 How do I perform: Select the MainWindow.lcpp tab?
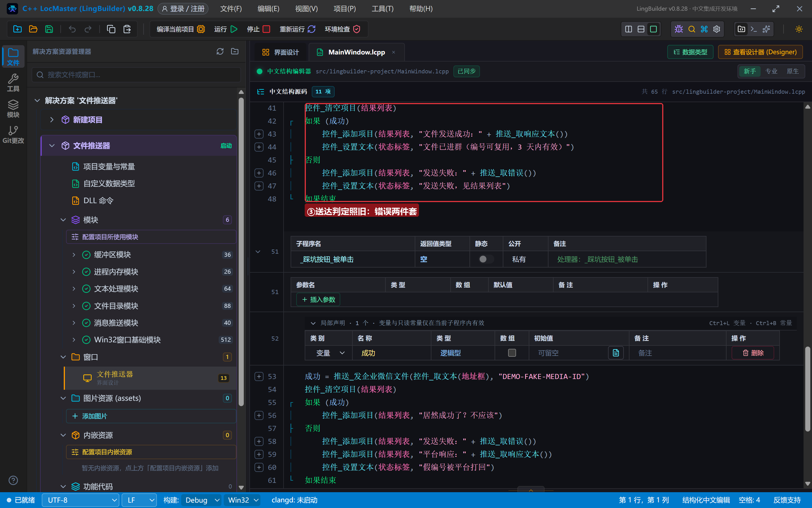coord(356,52)
